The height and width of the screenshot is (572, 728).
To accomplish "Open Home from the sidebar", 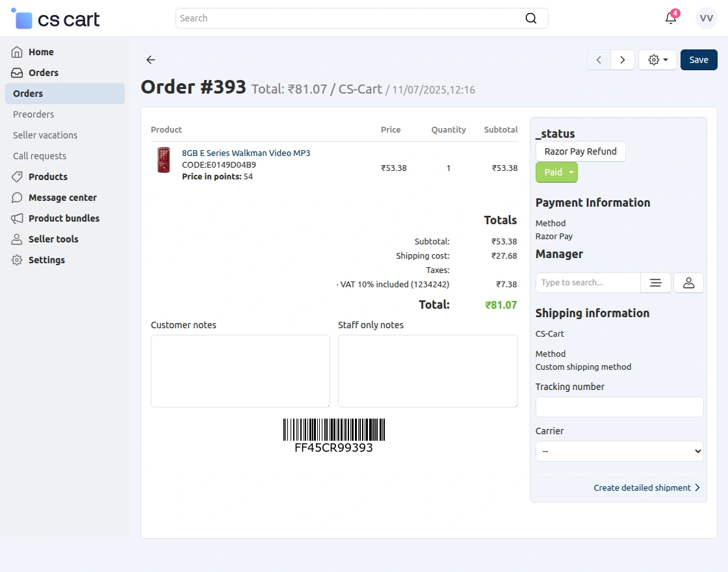I will coord(40,51).
